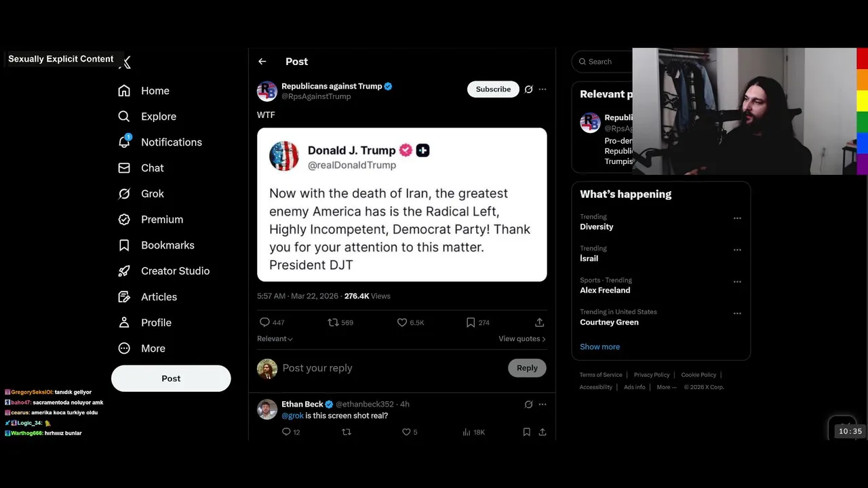Open the embedded Donald J. Trump screenshot

pos(401,205)
